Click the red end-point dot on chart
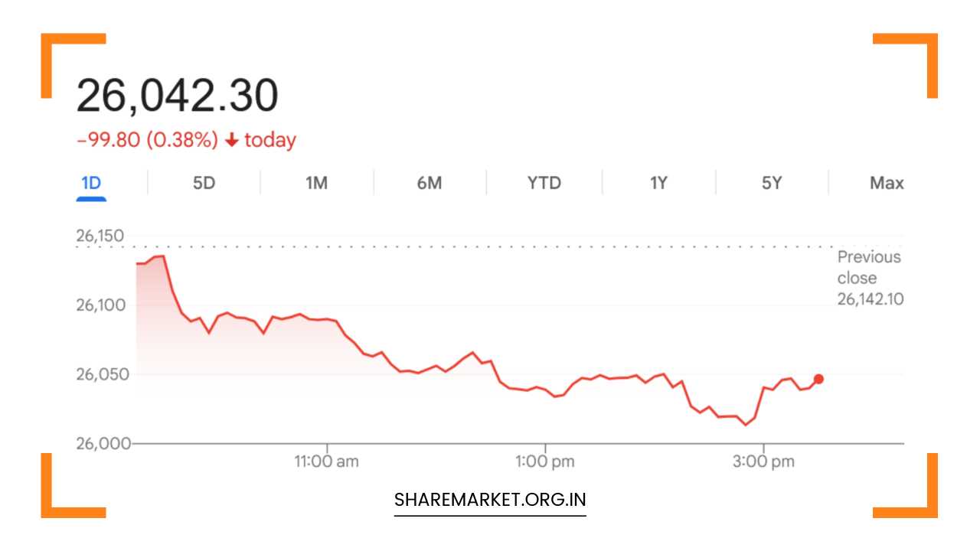 [x=818, y=379]
